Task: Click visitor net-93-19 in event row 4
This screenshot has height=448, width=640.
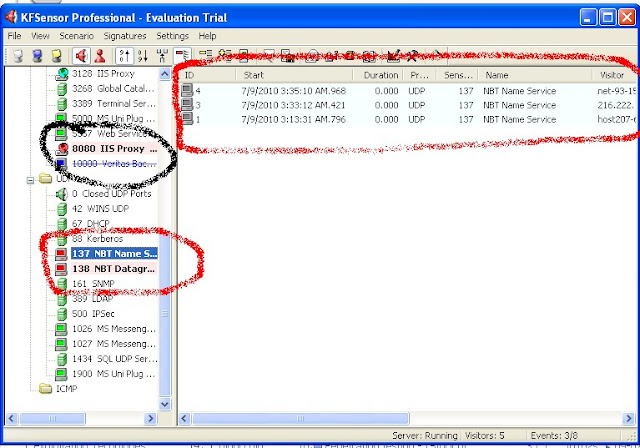Action: pos(616,91)
